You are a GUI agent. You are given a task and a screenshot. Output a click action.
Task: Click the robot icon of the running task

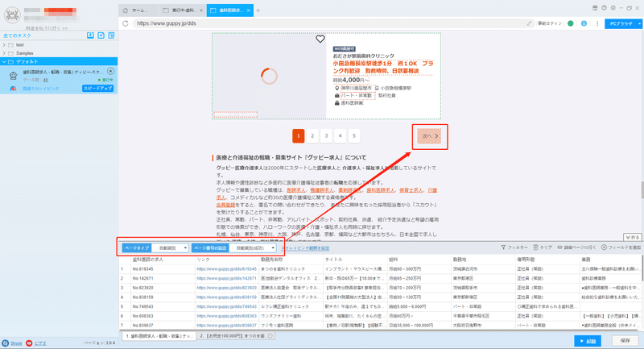pyautogui.click(x=13, y=76)
